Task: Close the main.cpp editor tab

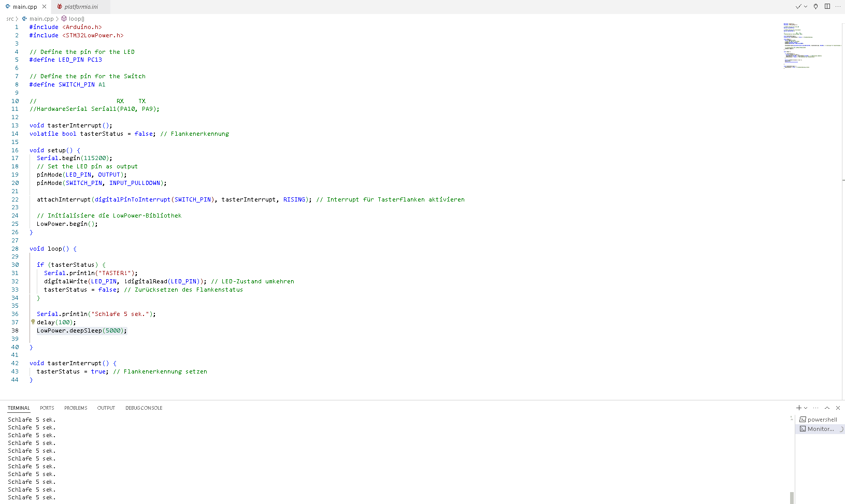Action: click(x=44, y=7)
